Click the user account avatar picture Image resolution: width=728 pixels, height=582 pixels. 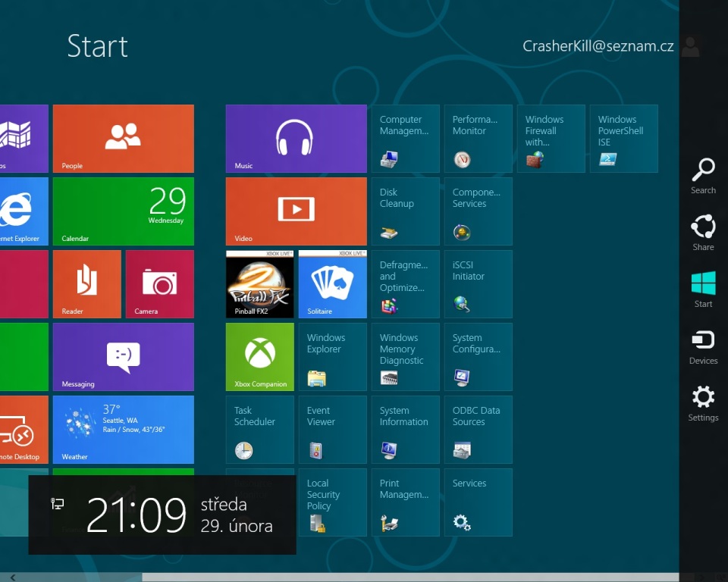(690, 46)
